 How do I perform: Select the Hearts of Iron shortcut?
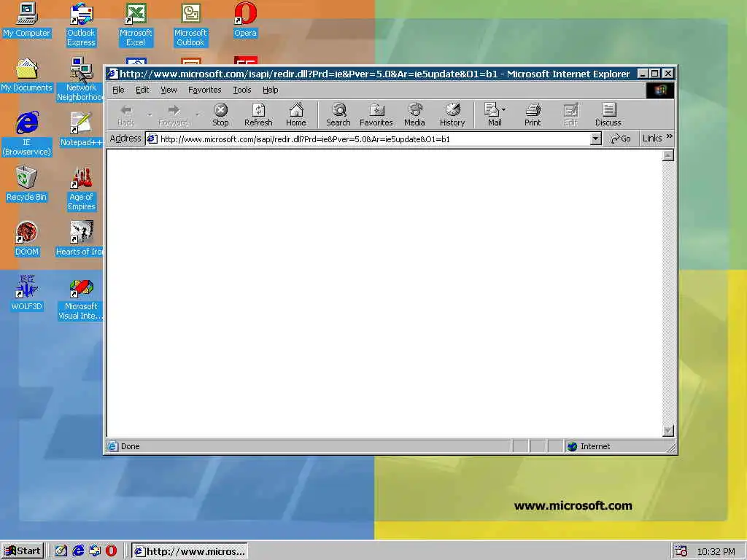[80, 238]
